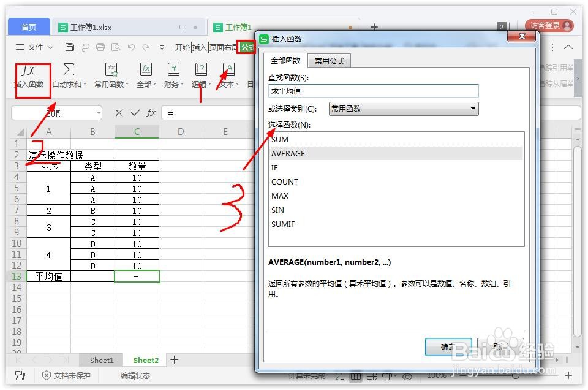Switch to the Sheet1 worksheet tab
This screenshot has height=390, width=588.
pyautogui.click(x=101, y=360)
